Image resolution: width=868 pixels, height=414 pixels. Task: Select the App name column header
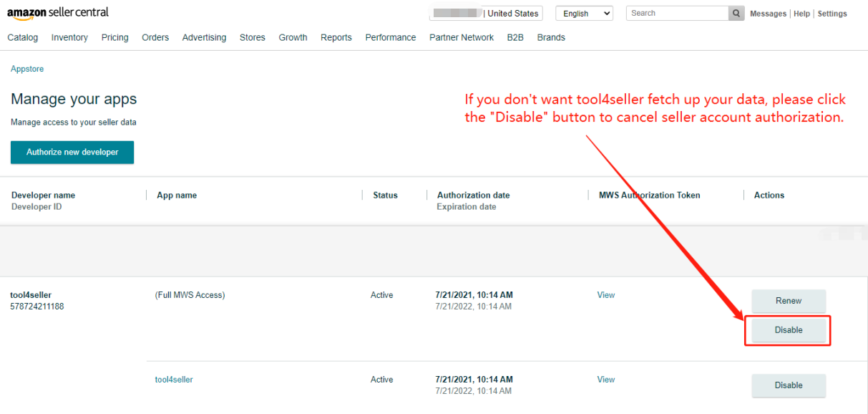point(177,195)
